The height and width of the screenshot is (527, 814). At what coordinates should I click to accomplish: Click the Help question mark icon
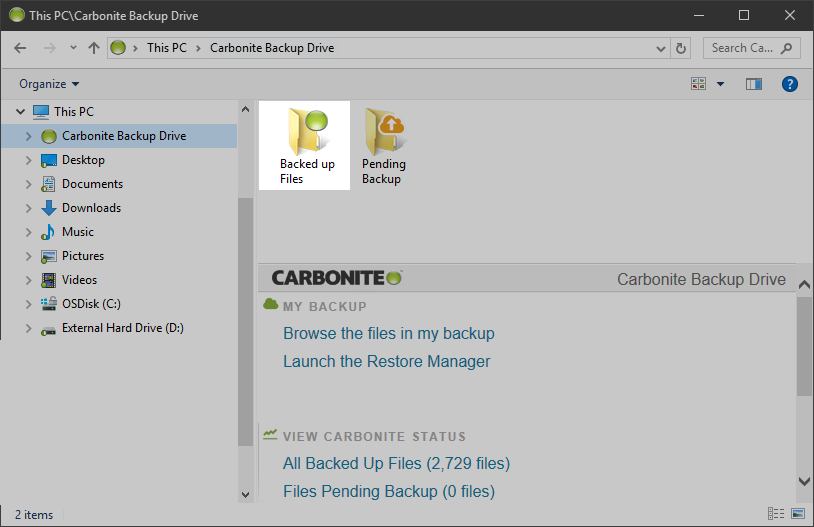[789, 84]
